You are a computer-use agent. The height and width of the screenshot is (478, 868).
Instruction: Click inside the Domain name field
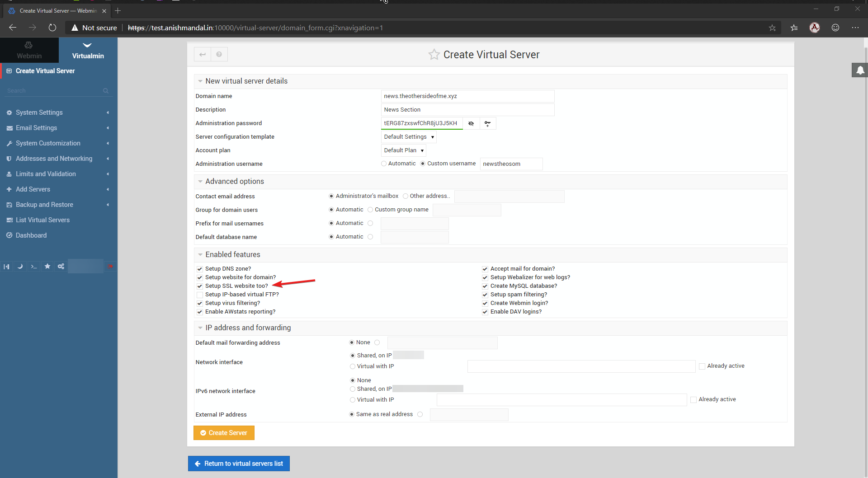point(467,96)
